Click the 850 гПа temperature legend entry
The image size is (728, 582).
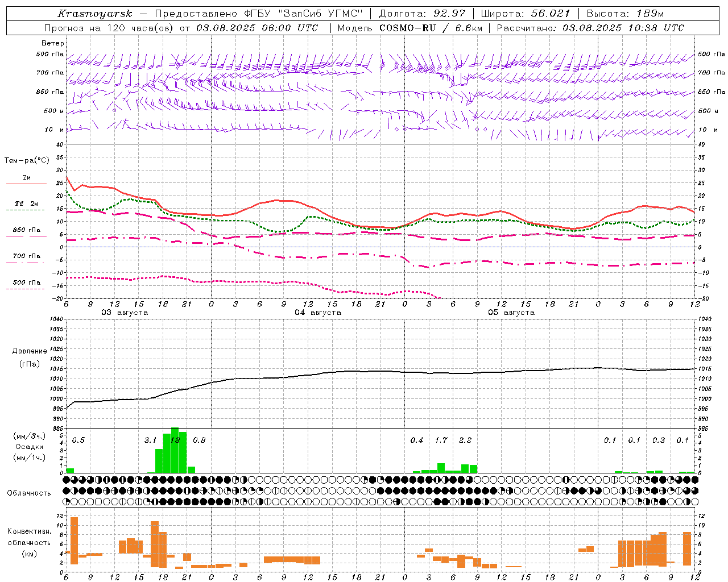click(x=27, y=230)
